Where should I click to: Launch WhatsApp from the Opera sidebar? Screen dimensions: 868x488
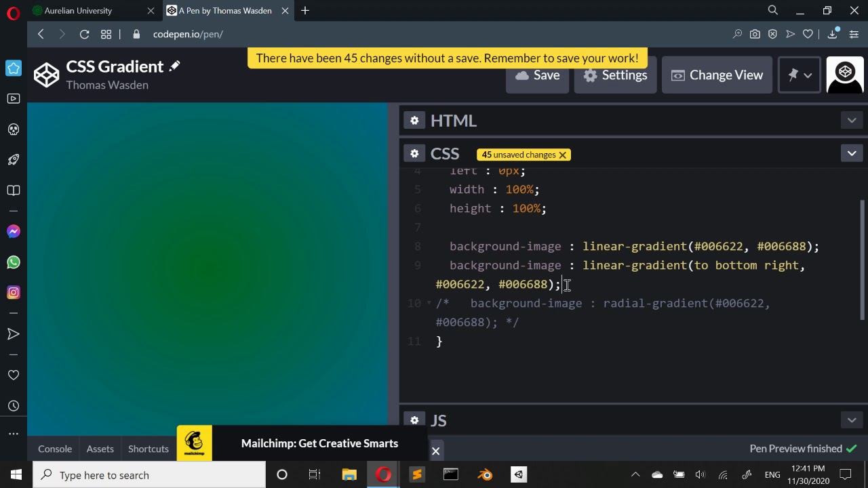(14, 262)
